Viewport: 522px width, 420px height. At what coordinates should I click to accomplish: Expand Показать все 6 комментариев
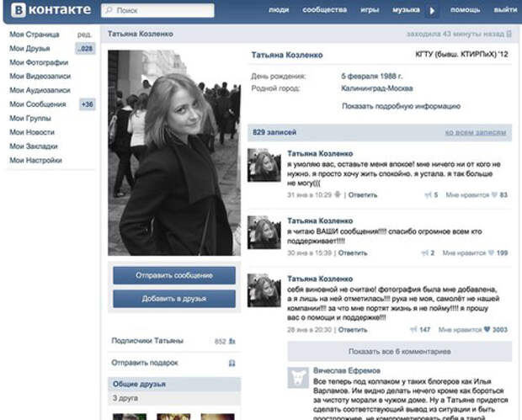(x=399, y=352)
